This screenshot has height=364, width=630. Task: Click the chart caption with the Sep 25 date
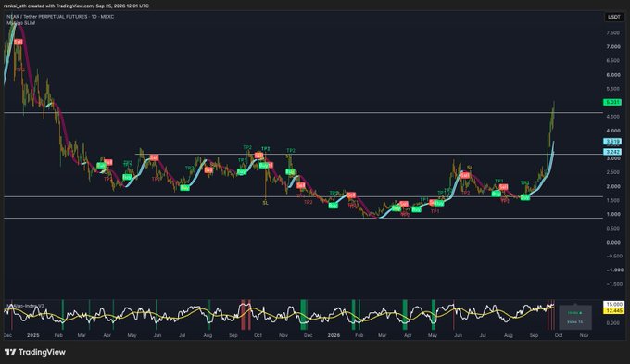(76, 6)
